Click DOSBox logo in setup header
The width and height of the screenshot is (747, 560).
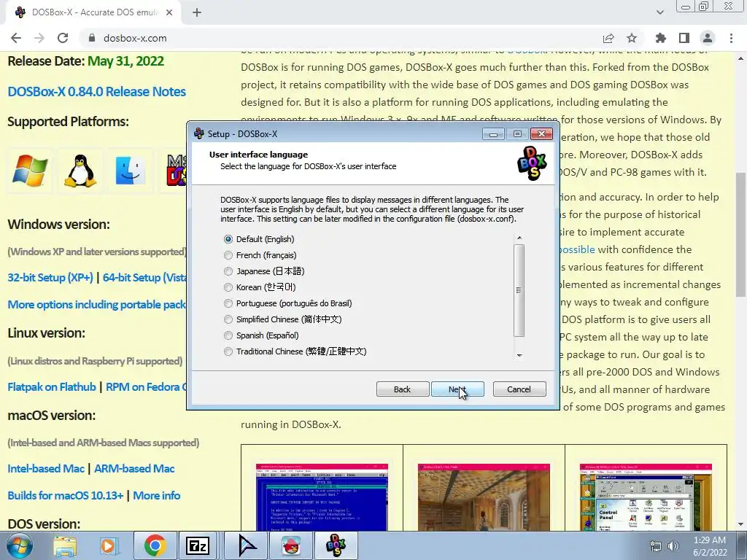532,163
